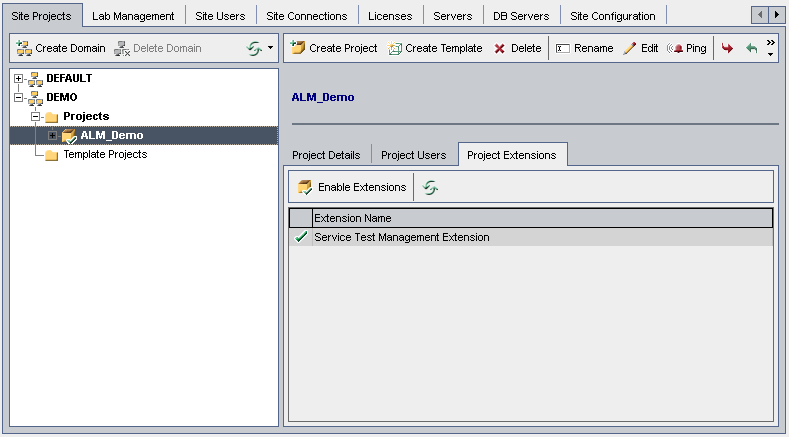Expand the ALM_Demo project node

pyautogui.click(x=52, y=135)
